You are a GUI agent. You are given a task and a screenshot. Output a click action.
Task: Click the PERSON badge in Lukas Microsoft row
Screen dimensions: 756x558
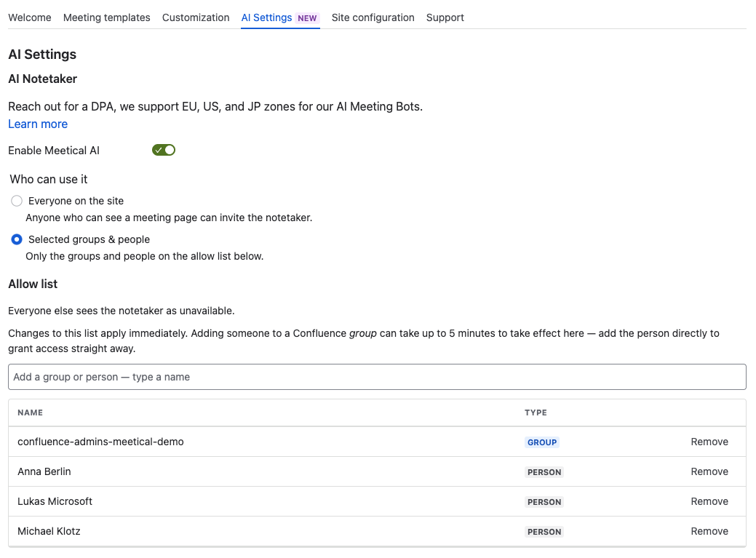[544, 502]
